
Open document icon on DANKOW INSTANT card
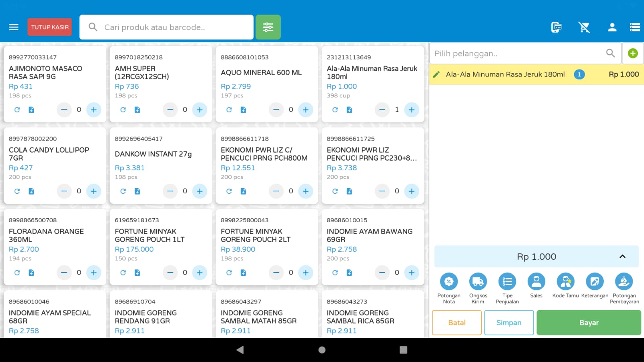(137, 191)
